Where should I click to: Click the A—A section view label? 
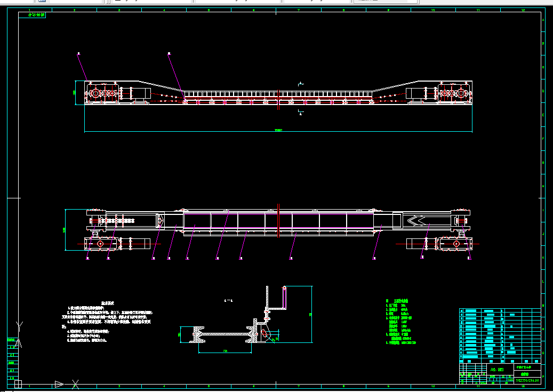[x=229, y=301]
